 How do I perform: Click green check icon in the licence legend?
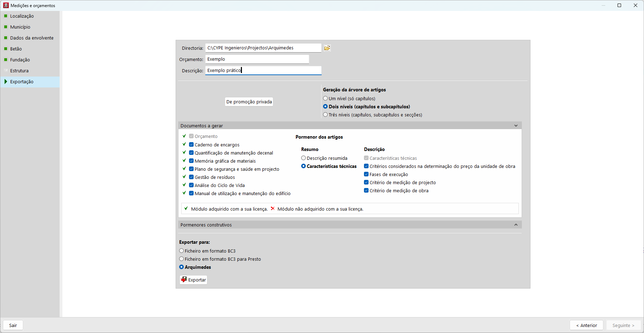[186, 208]
